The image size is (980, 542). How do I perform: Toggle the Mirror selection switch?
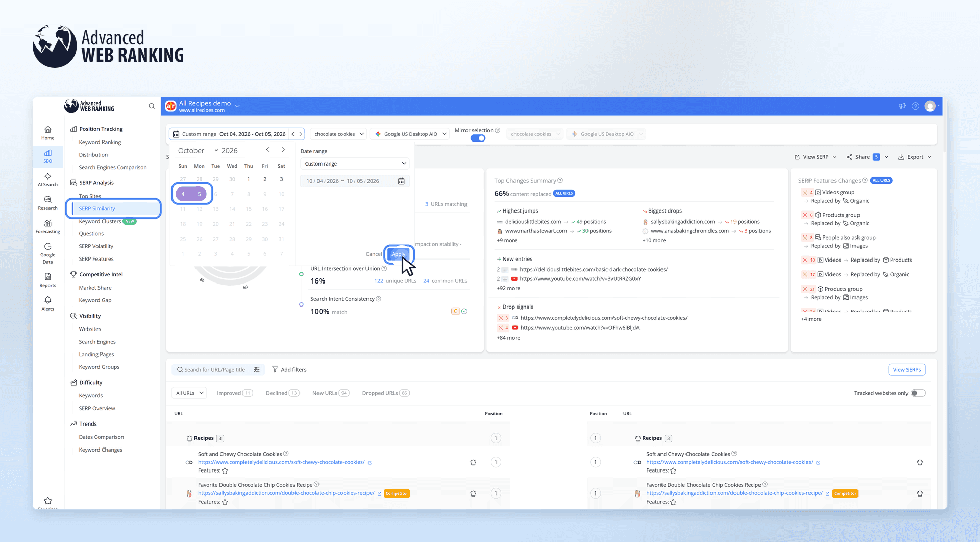(478, 138)
